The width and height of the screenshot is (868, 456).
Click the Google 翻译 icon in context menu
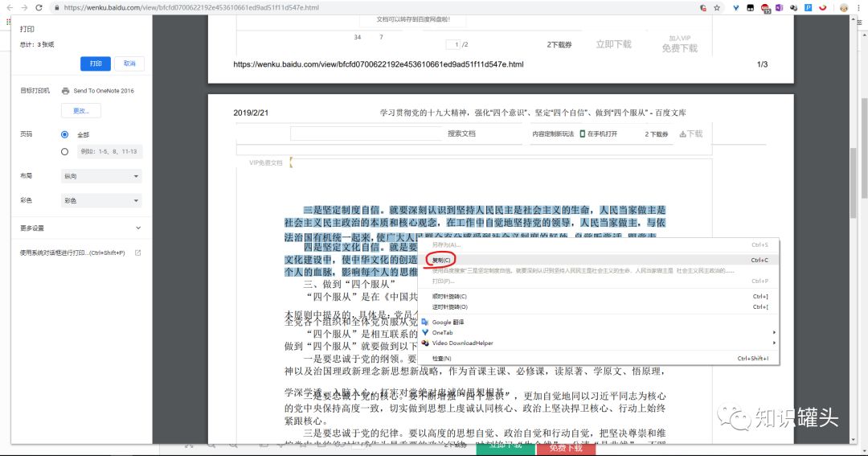tap(425, 322)
